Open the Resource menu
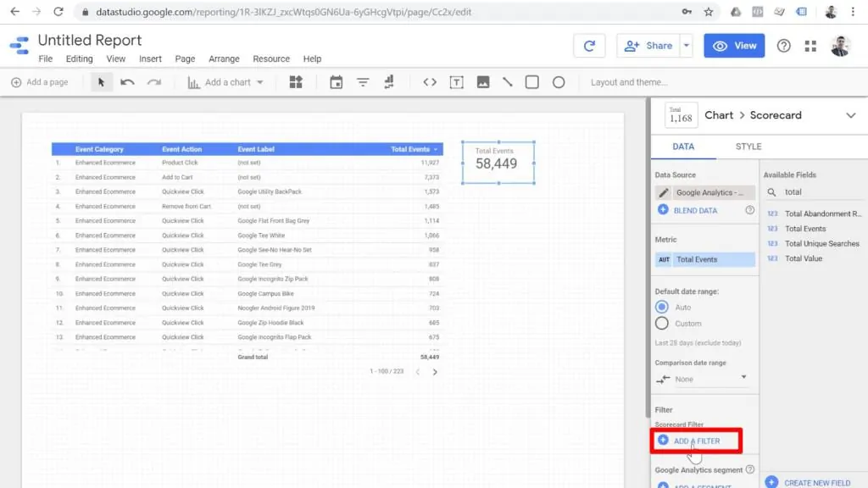Image resolution: width=868 pixels, height=488 pixels. point(271,58)
